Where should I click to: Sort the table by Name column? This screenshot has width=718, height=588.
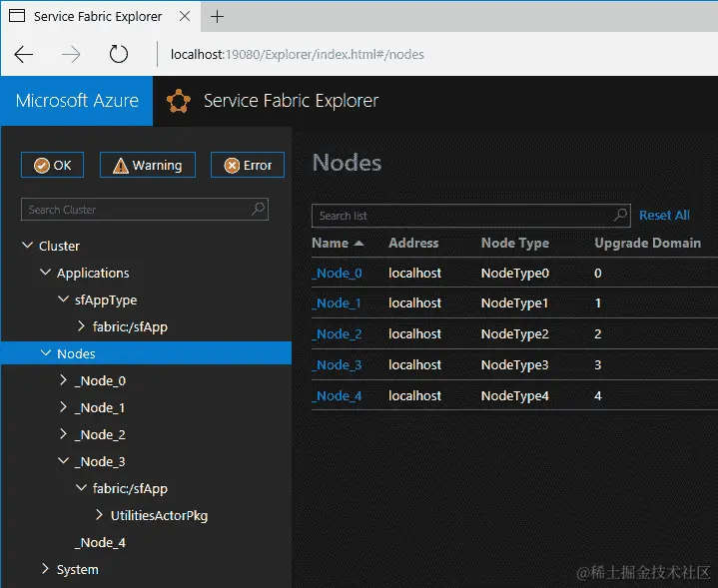point(331,243)
